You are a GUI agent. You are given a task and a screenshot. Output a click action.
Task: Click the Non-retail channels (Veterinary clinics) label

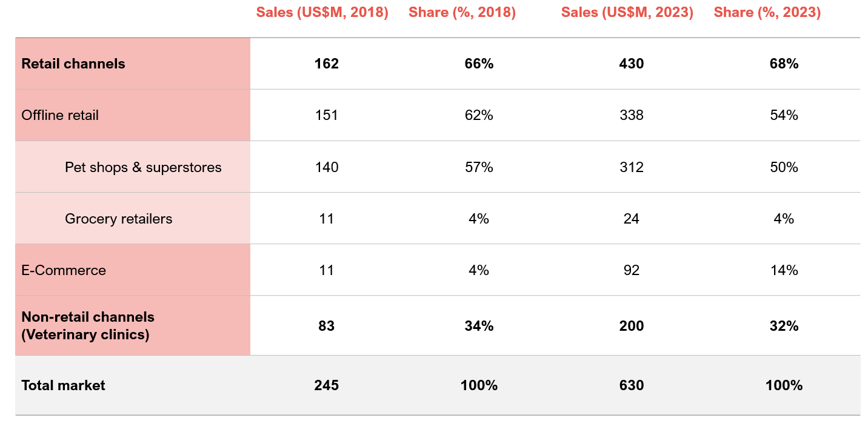88,325
